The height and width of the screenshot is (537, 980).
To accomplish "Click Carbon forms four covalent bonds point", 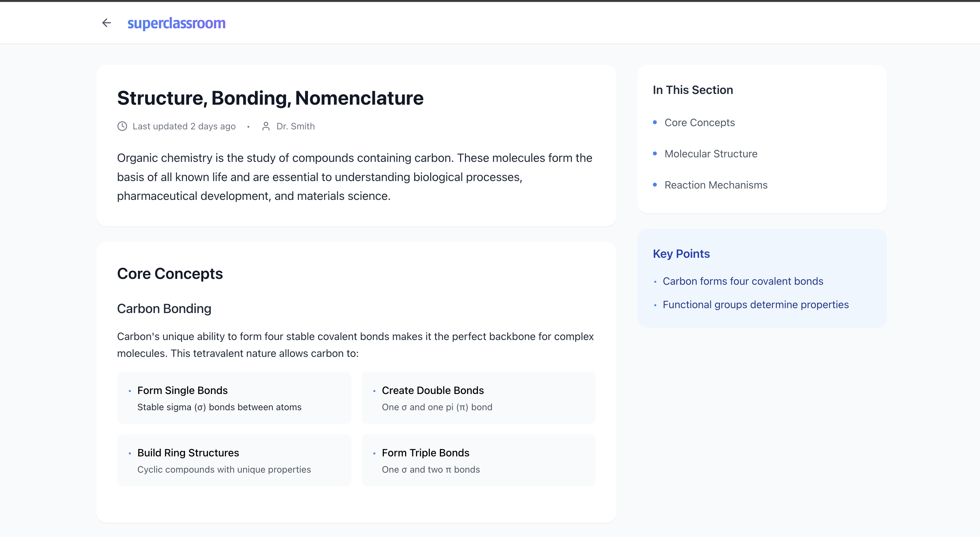I will 743,281.
